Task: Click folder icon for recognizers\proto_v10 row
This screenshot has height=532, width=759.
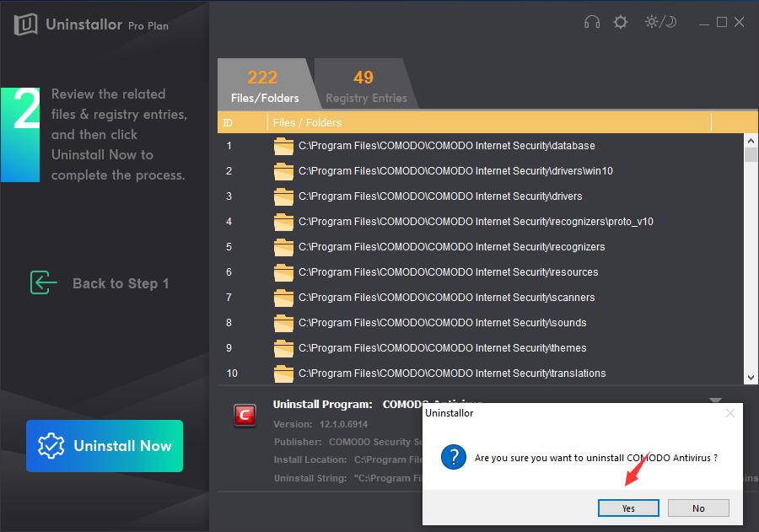Action: 283,222
